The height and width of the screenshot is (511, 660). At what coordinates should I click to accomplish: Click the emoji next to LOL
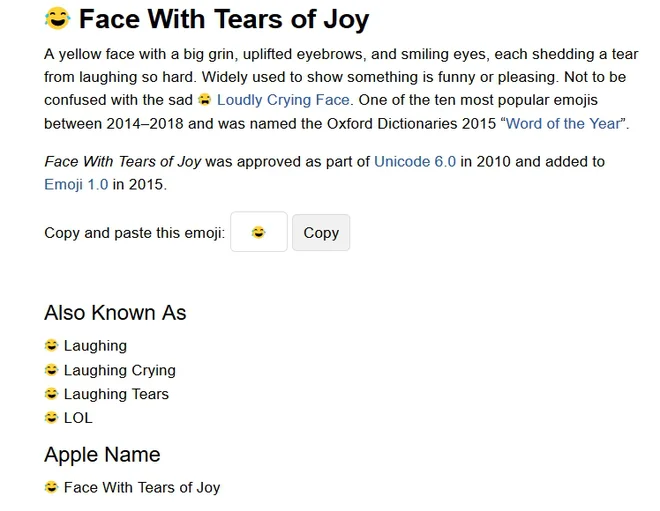(51, 418)
